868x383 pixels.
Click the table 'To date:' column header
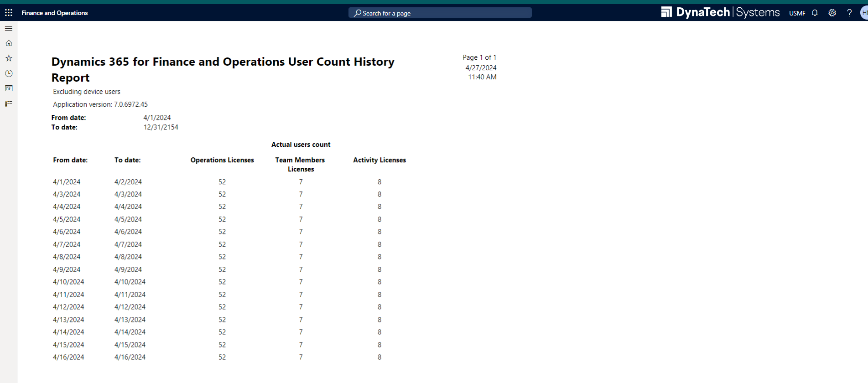point(128,160)
